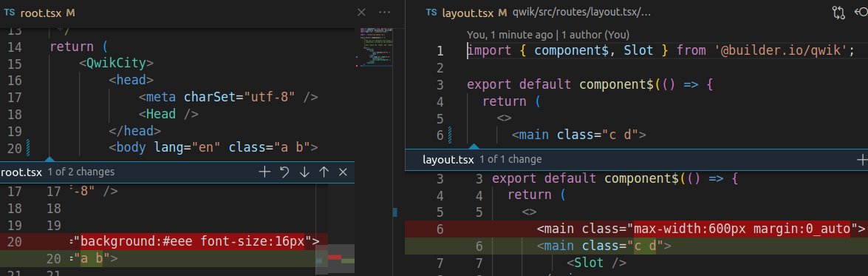This screenshot has width=868, height=276.
Task: Click 'export default' on layout.tsx line 3
Action: coord(519,84)
